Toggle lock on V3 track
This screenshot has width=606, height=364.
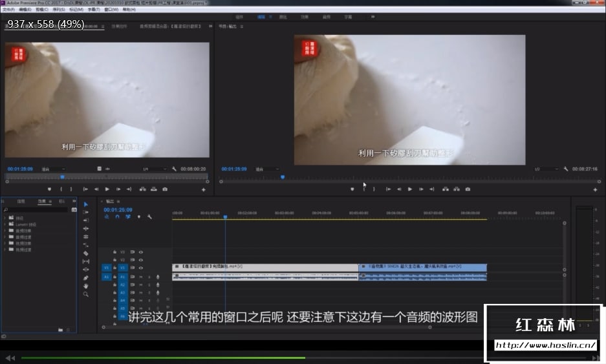114,252
